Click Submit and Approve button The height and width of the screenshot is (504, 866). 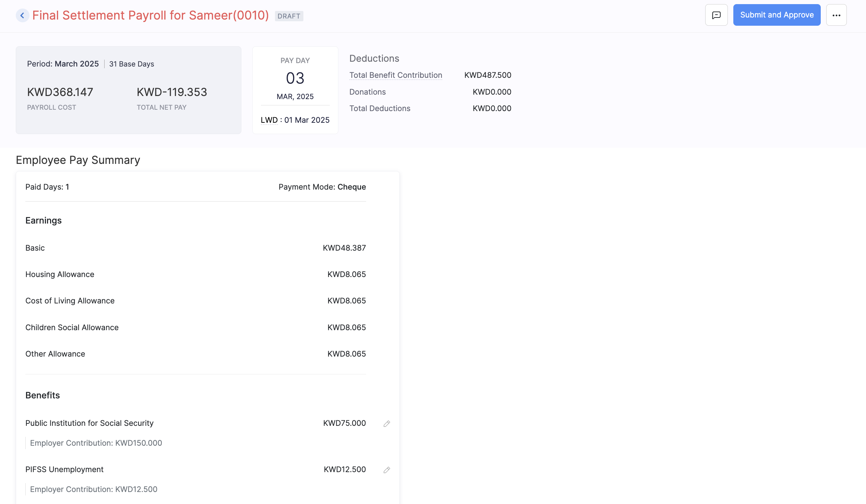click(x=777, y=15)
